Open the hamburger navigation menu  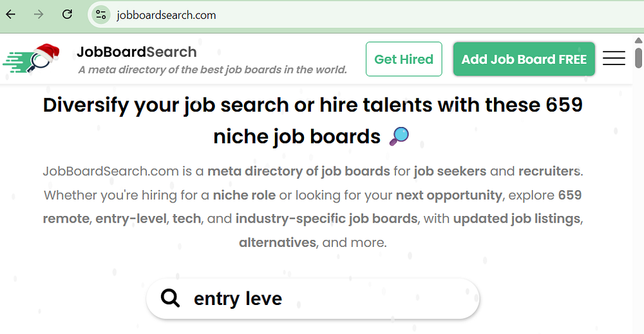point(614,59)
